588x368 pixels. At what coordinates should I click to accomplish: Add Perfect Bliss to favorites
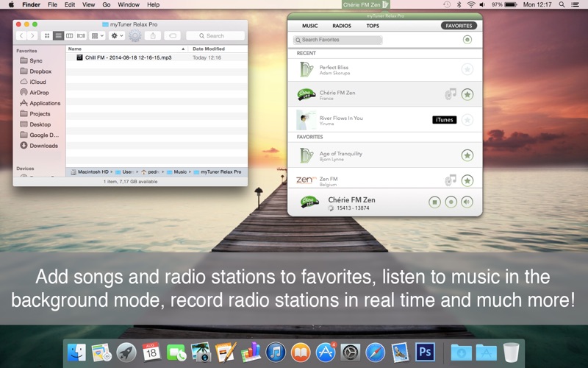click(467, 69)
